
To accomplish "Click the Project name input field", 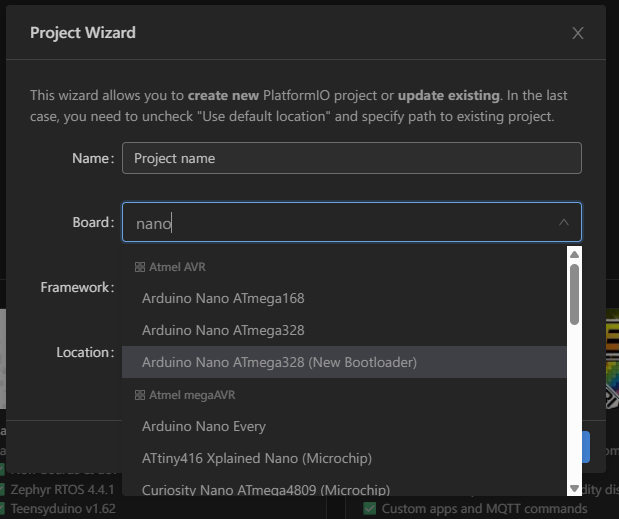I will pyautogui.click(x=351, y=158).
